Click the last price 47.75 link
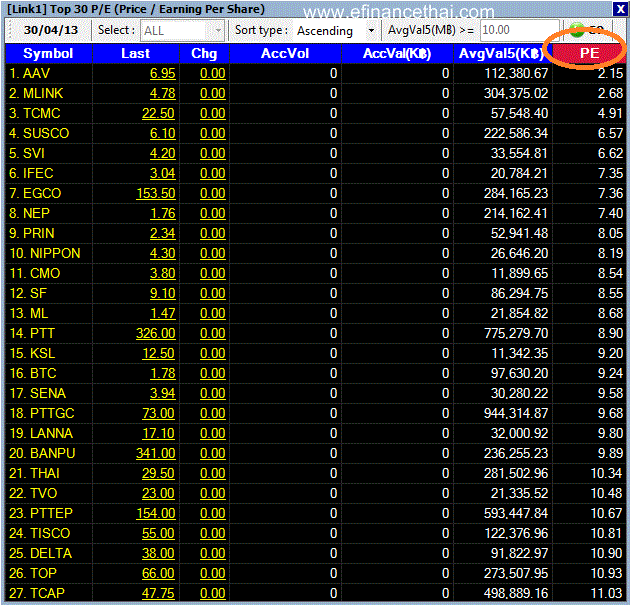 159,594
